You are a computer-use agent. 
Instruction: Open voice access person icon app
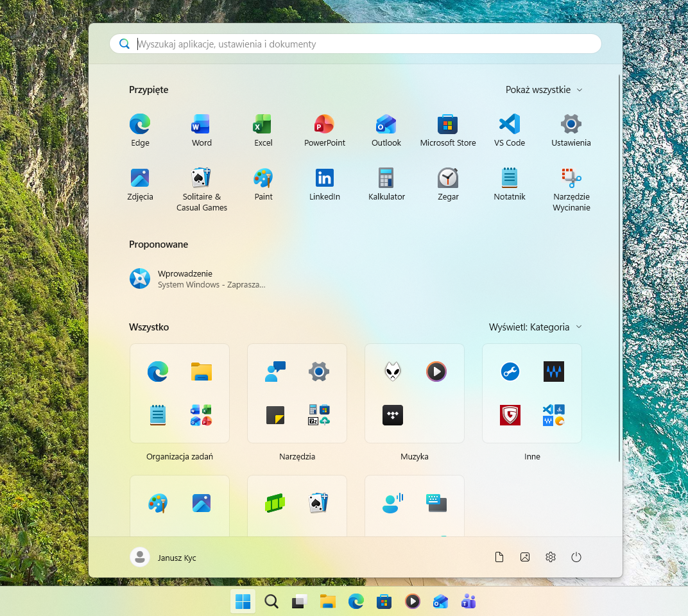[x=393, y=503]
